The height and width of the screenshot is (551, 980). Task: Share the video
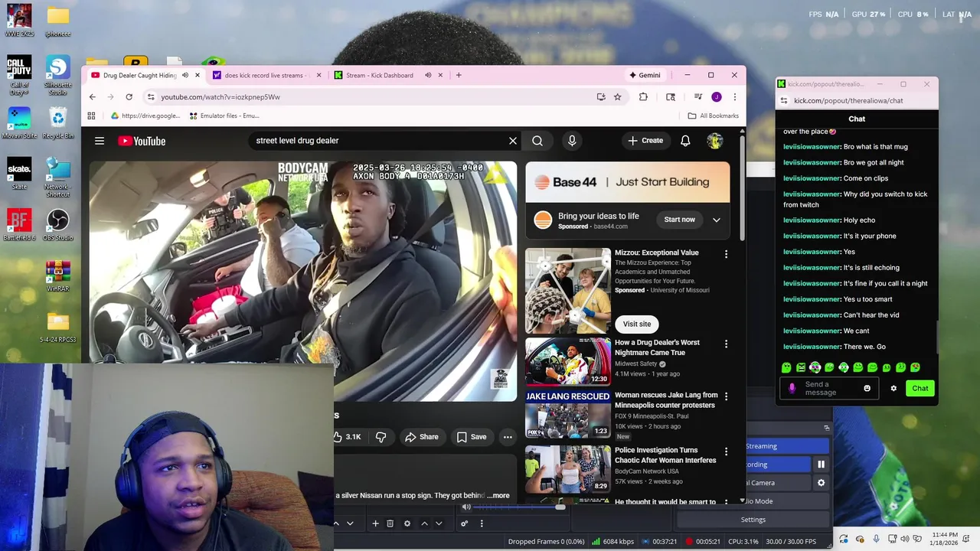[422, 437]
